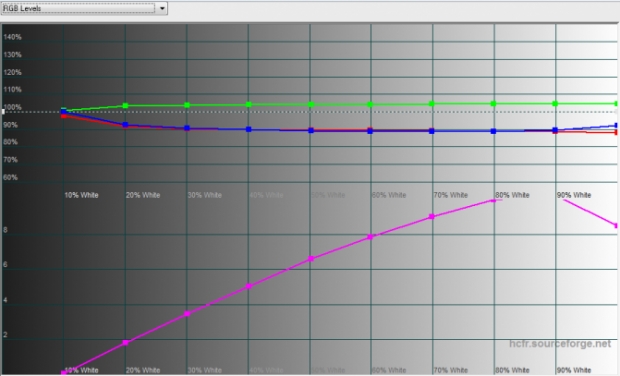This screenshot has width=620, height=376.
Task: Click the delta E axis value 8
Action: click(5, 230)
